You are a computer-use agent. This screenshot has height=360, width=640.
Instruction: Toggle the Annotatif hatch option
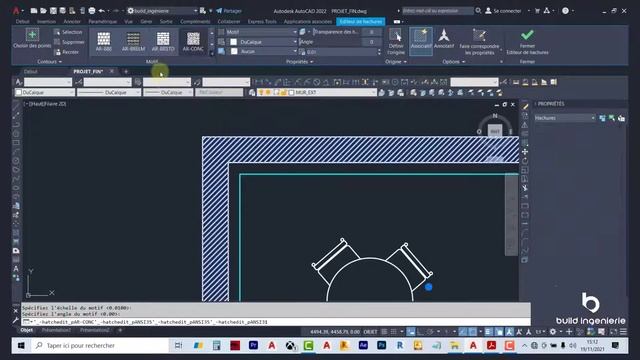(x=444, y=39)
